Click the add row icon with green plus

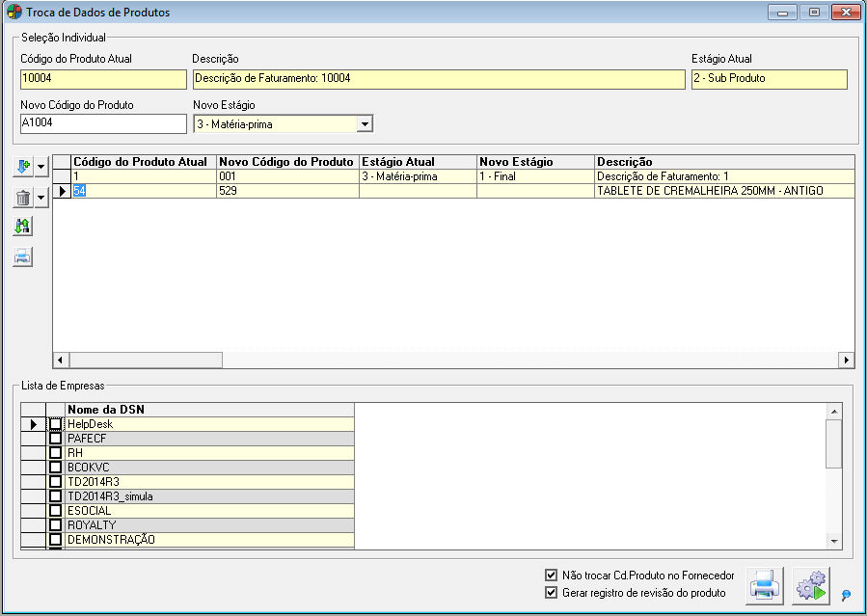23,168
